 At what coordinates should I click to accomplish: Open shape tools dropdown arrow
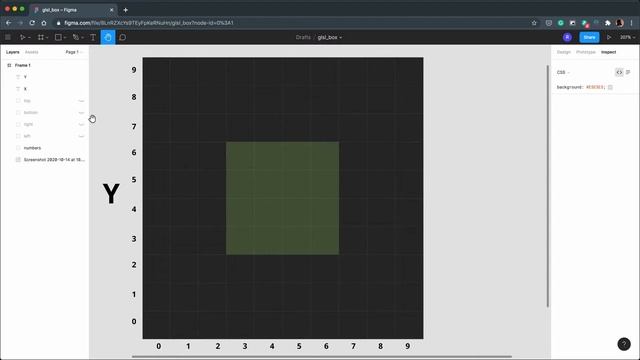coord(65,38)
